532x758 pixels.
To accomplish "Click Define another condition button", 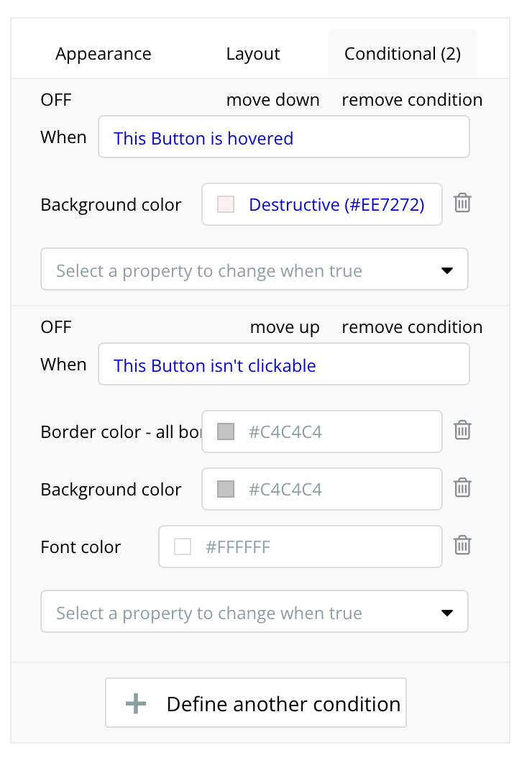I will pos(256,703).
